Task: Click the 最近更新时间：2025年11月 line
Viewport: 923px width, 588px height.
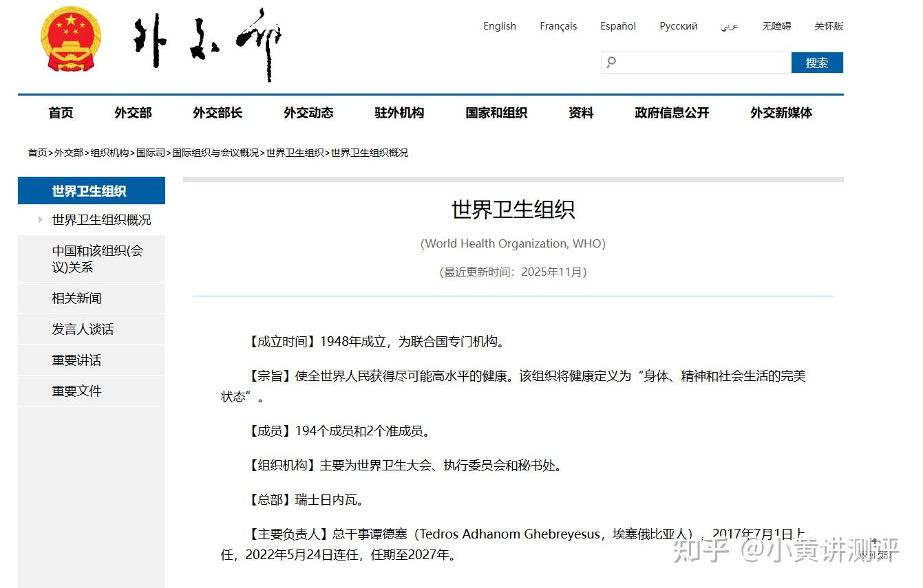Action: pyautogui.click(x=513, y=272)
